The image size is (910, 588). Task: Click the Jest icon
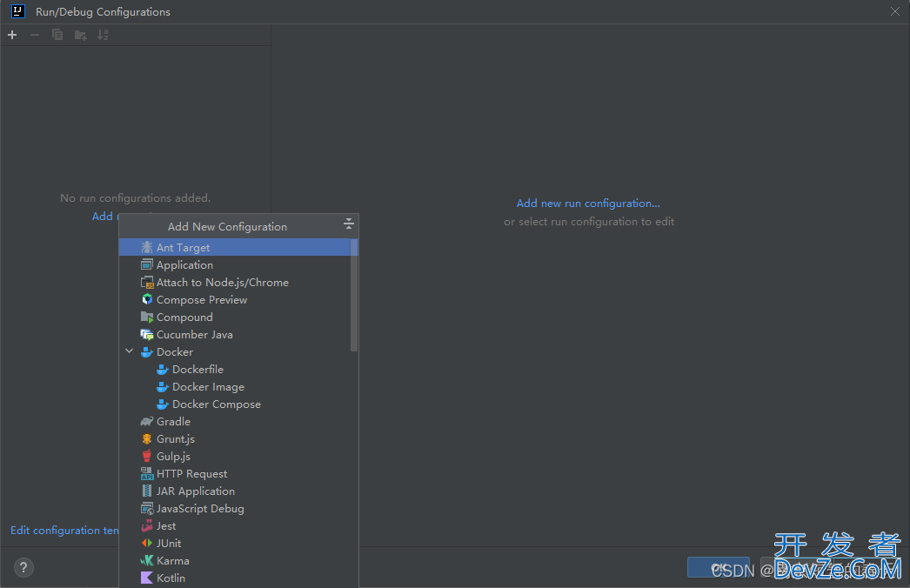(x=147, y=526)
